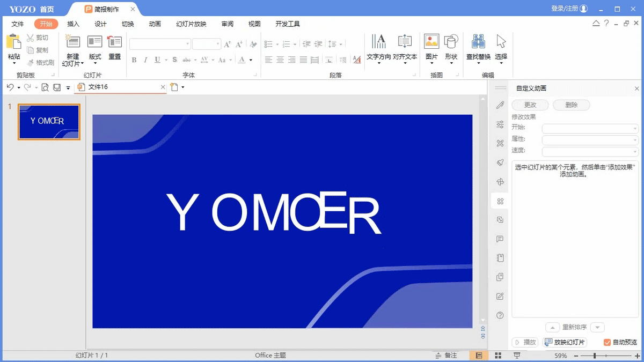Open the 开始 dropdown in animation pane
The height and width of the screenshot is (362, 644).
(x=590, y=128)
